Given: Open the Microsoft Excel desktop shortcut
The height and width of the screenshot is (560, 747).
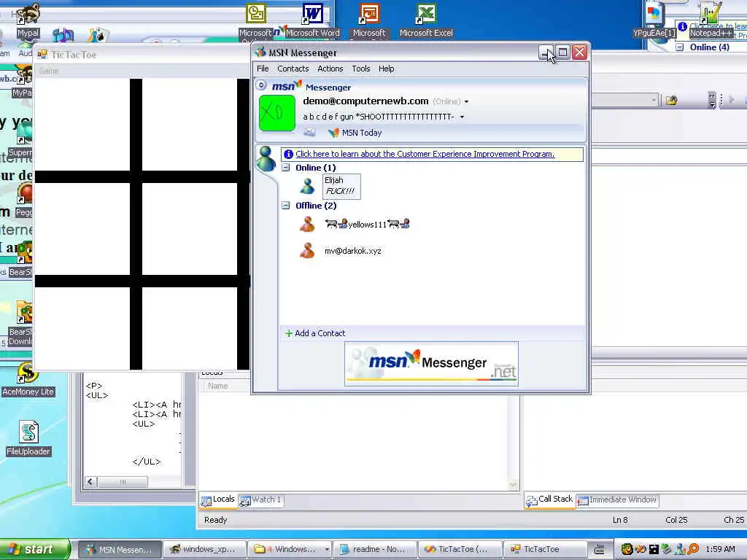Looking at the screenshot, I should (x=426, y=20).
